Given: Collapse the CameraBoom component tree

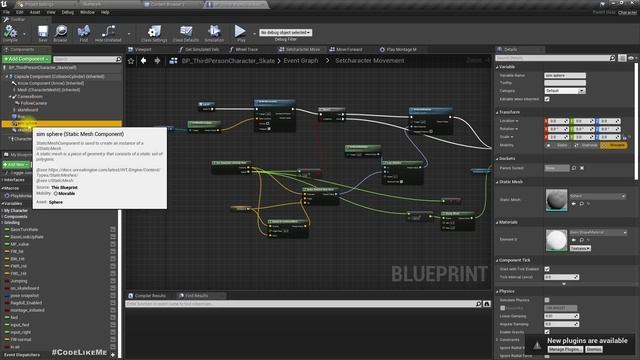Looking at the screenshot, I should (x=10, y=97).
